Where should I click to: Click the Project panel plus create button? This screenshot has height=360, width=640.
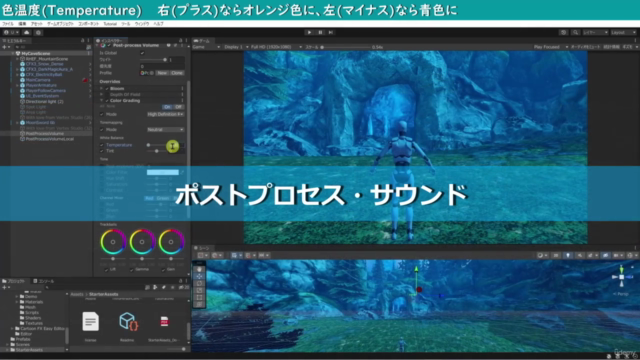click(5, 287)
